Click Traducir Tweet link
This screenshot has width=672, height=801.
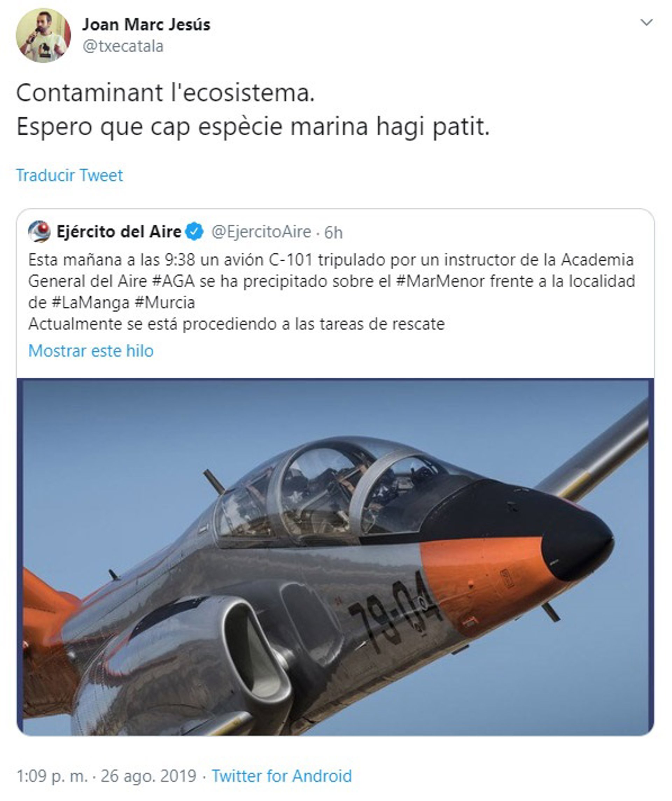(x=69, y=175)
